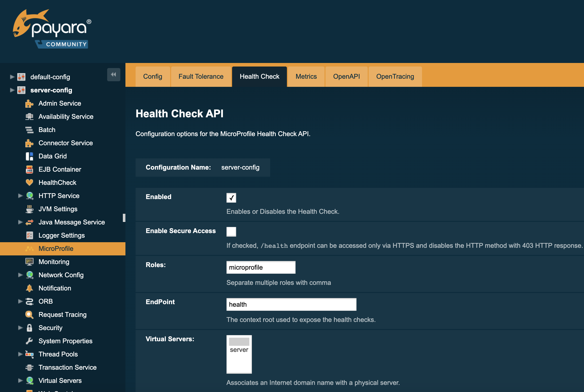Click the EndPoint field containing health
The height and width of the screenshot is (392, 584).
click(x=291, y=304)
